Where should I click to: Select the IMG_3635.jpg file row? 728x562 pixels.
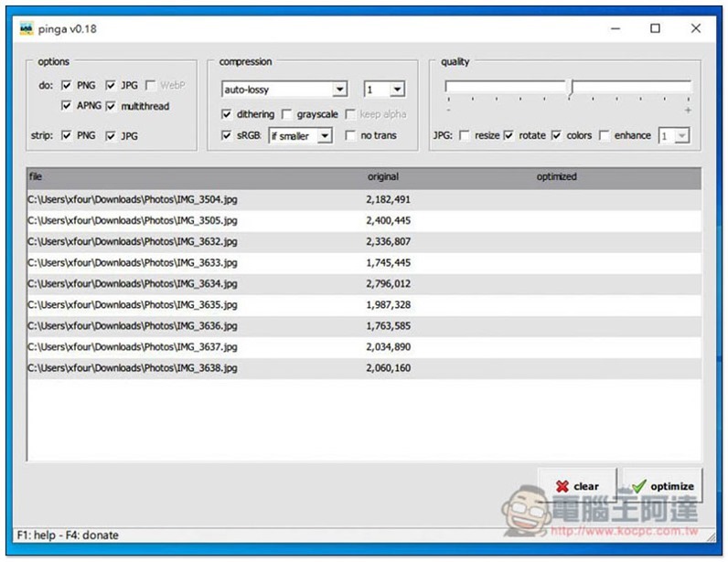click(x=364, y=305)
